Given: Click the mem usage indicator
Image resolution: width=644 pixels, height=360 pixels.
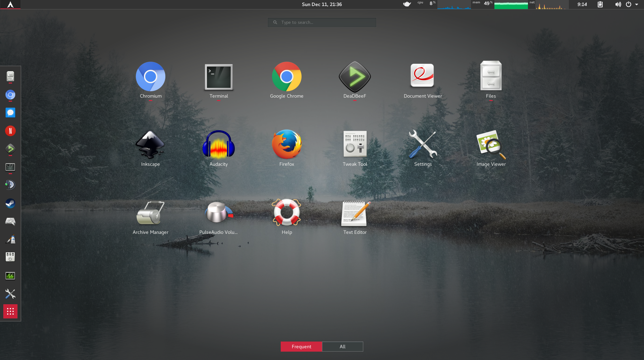Looking at the screenshot, I should click(500, 4).
